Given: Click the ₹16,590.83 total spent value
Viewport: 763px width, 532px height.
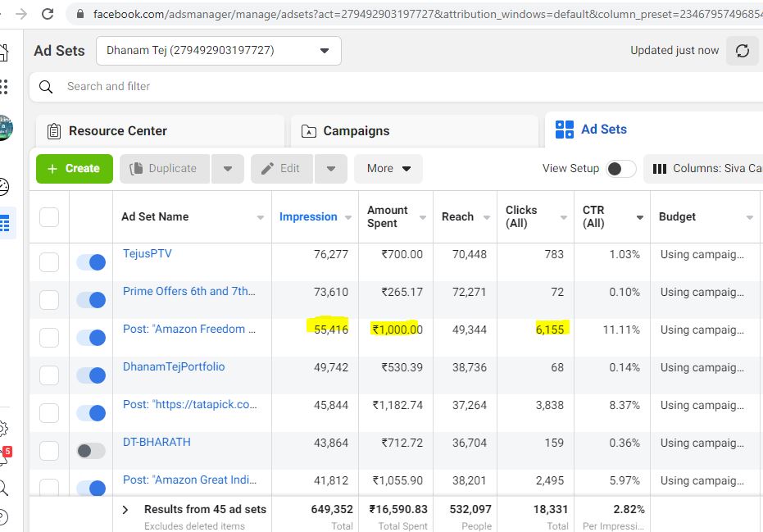Looking at the screenshot, I should 398,510.
